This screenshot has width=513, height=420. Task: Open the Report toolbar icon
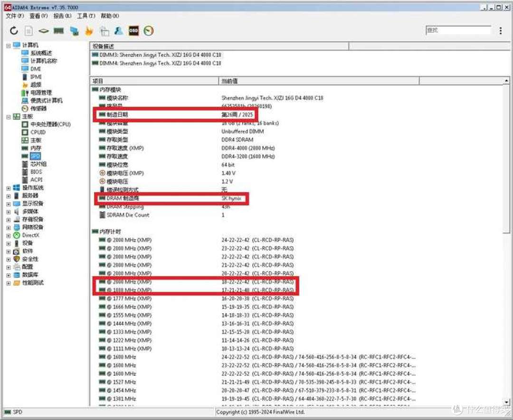click(x=29, y=31)
